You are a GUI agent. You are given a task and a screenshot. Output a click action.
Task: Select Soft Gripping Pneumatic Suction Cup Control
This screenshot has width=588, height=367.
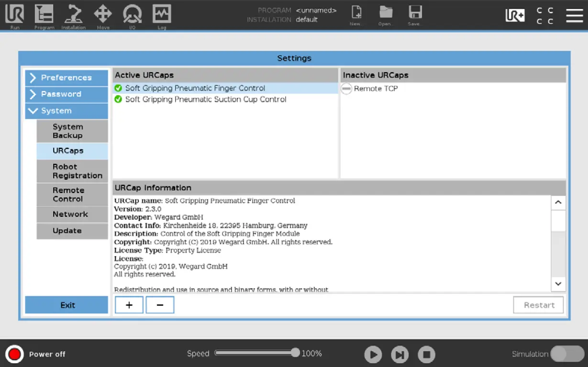(x=225, y=99)
